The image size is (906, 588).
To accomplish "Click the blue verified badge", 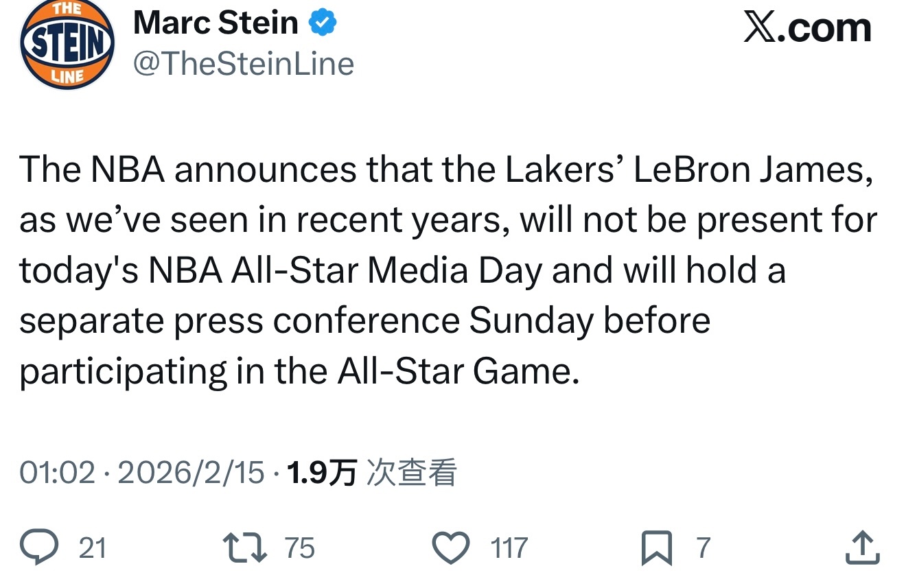I will pyautogui.click(x=322, y=23).
